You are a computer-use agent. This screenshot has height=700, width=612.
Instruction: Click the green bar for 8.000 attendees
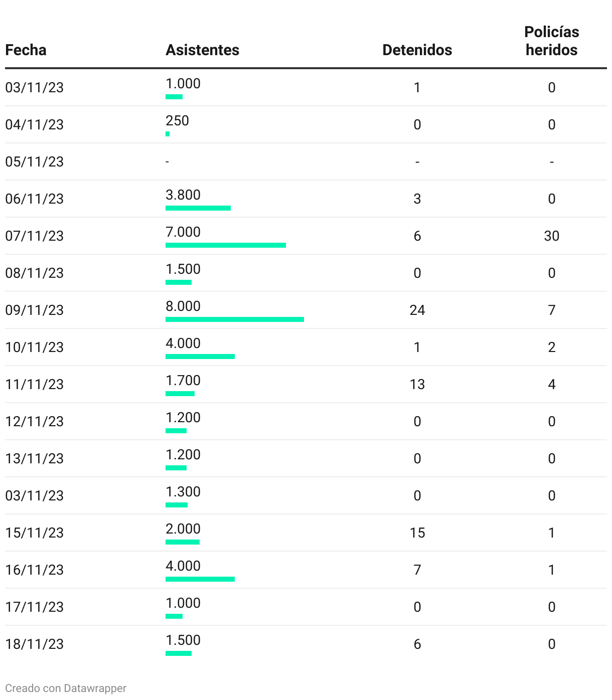[234, 319]
